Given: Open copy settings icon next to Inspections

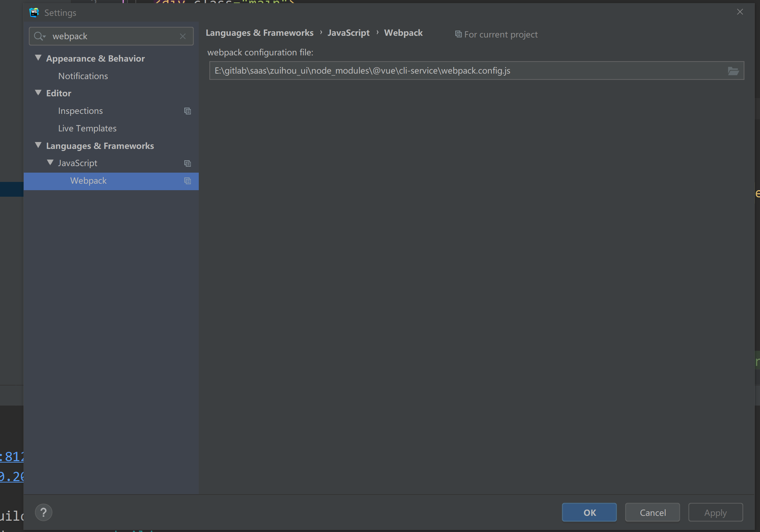Looking at the screenshot, I should [187, 111].
